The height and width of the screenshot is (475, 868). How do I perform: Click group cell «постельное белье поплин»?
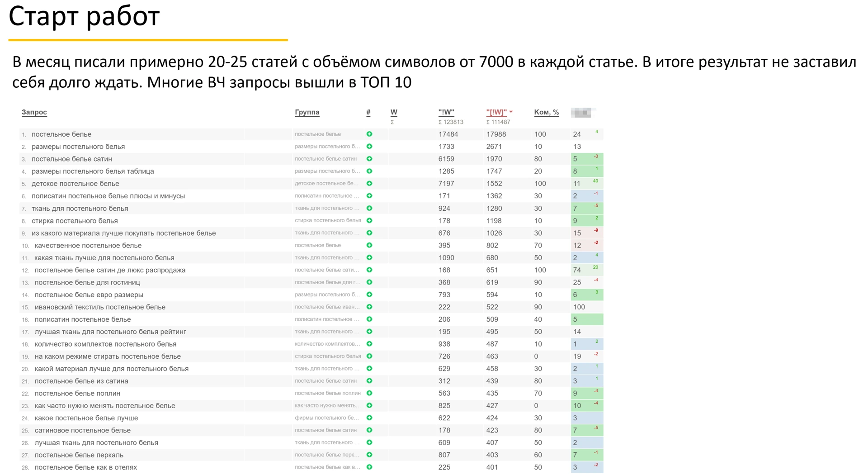click(x=328, y=394)
